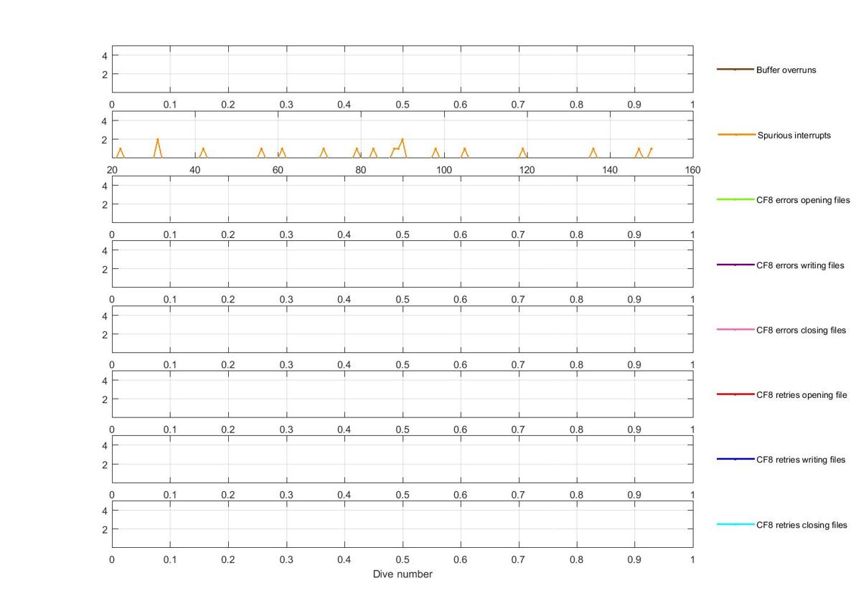Viewport: 861px width, 616px height.
Task: Click the x-axis tick label 60
Action: [x=278, y=170]
